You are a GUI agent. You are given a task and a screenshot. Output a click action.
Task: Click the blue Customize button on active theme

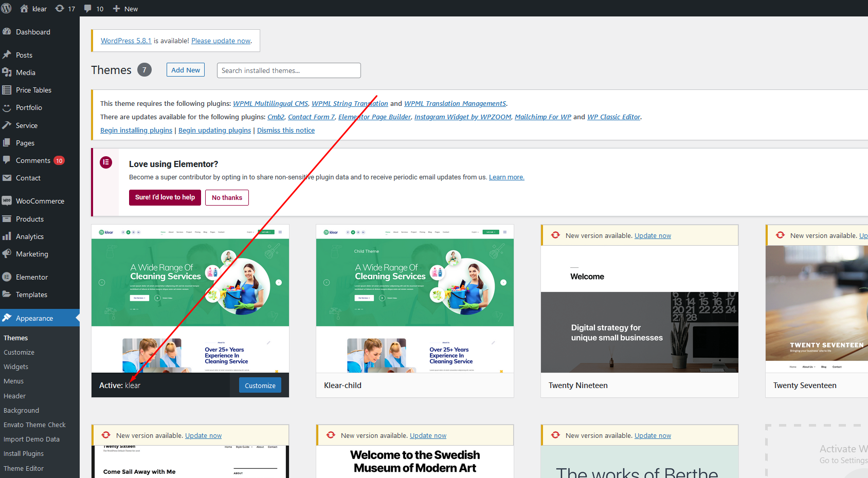(x=260, y=385)
